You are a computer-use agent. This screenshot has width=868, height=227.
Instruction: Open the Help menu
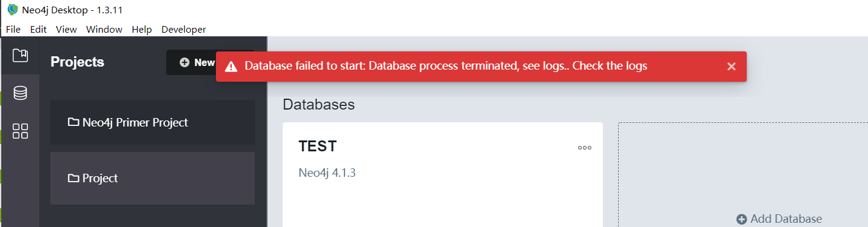pos(142,29)
